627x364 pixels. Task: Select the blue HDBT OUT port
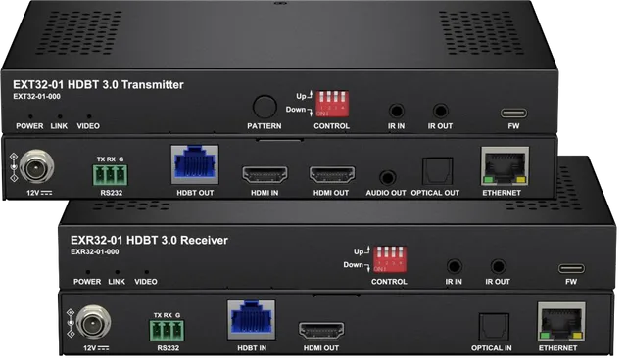coord(195,164)
